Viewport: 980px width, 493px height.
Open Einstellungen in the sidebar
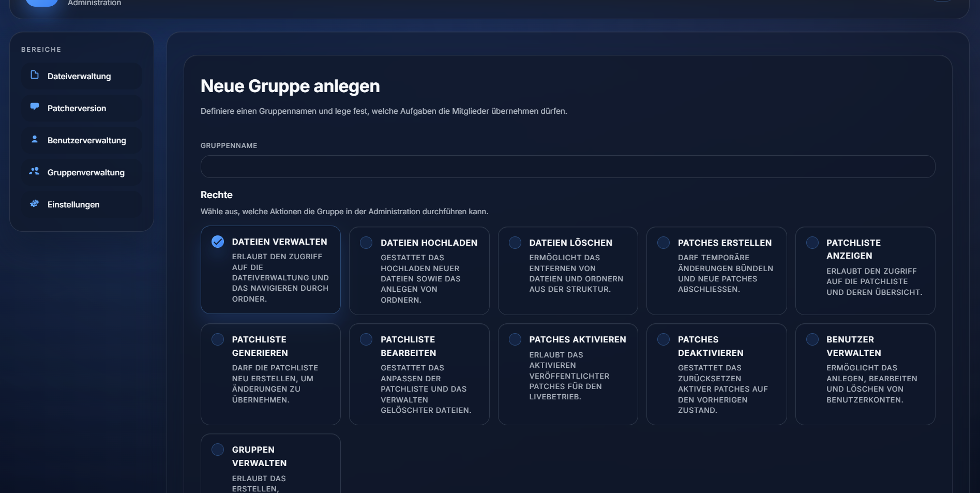82,204
